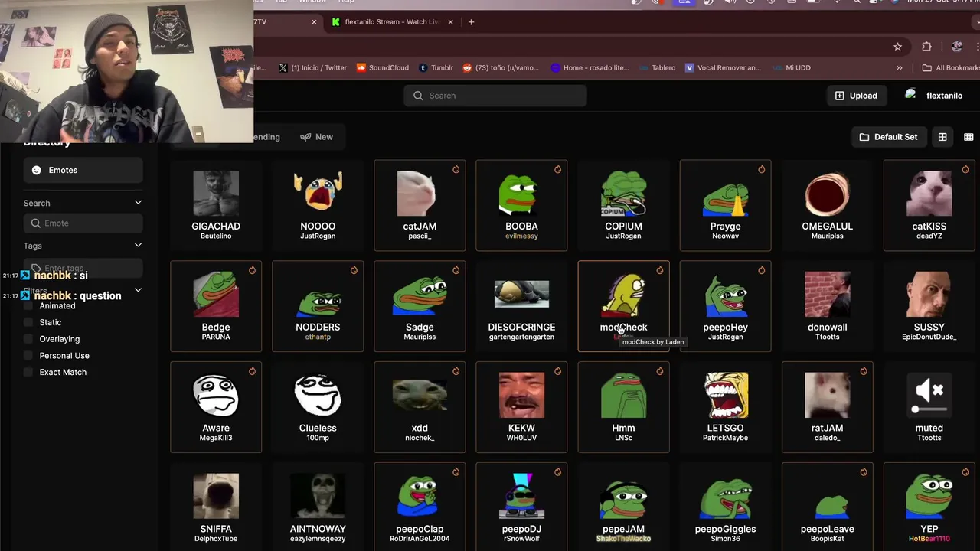Image resolution: width=980 pixels, height=551 pixels.
Task: Select the peepoGiggles emote
Action: pyautogui.click(x=725, y=507)
